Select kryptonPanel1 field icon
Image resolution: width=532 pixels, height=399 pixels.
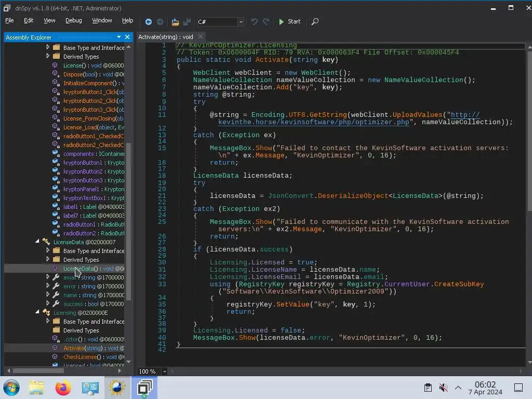pos(55,189)
